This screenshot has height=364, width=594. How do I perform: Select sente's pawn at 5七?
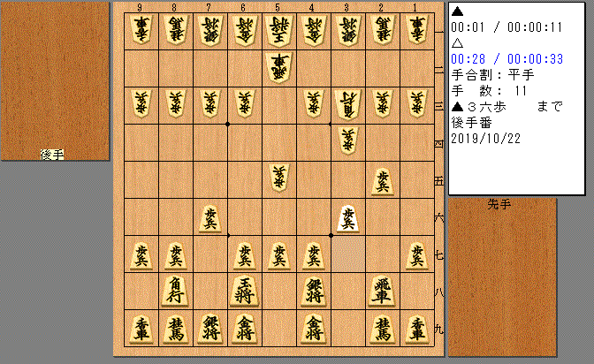coord(279,256)
